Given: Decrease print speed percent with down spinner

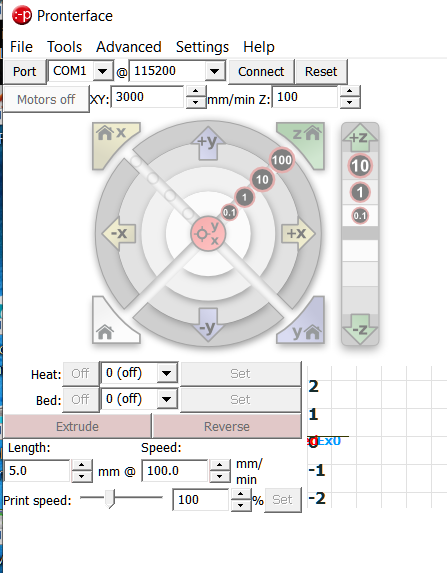Looking at the screenshot, I should pyautogui.click(x=240, y=505).
